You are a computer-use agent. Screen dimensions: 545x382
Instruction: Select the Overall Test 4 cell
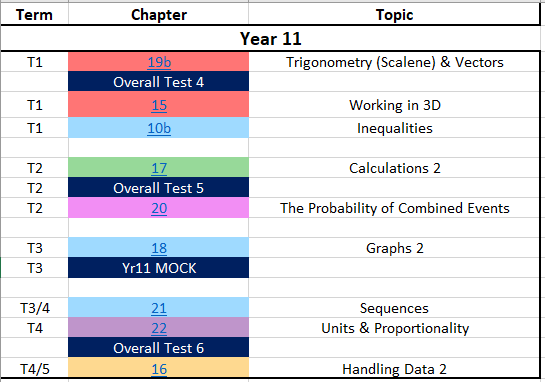pos(158,82)
